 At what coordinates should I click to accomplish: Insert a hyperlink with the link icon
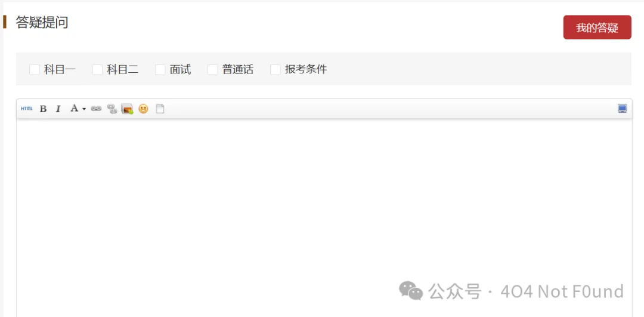pos(96,109)
